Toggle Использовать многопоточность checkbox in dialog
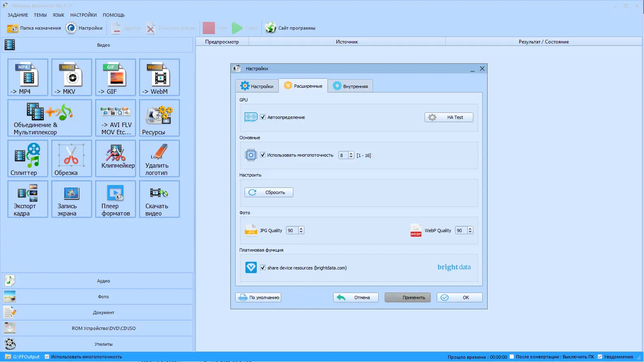This screenshot has height=362, width=644. pyautogui.click(x=263, y=155)
